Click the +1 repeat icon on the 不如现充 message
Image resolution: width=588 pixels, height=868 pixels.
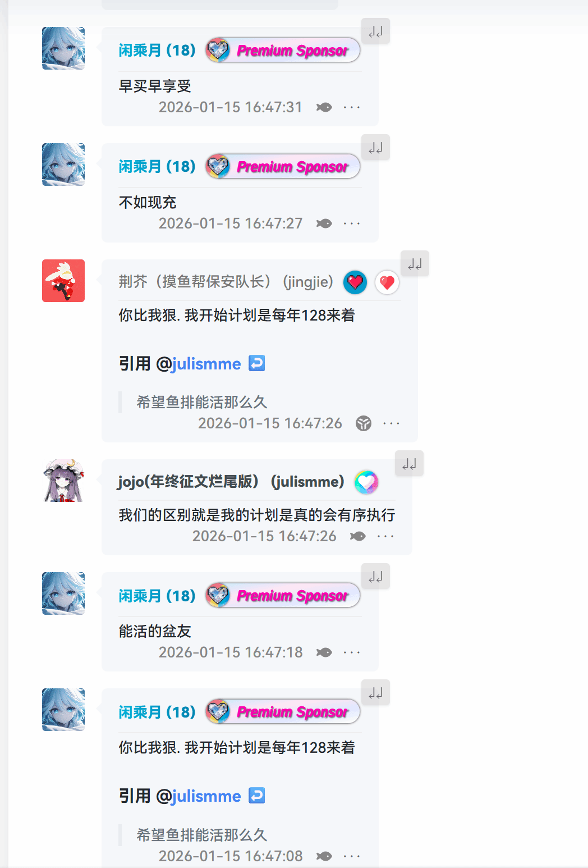coord(375,148)
